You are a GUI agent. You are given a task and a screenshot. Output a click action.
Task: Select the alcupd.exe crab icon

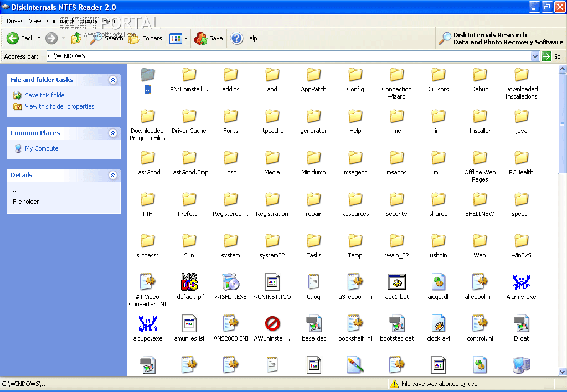(147, 324)
